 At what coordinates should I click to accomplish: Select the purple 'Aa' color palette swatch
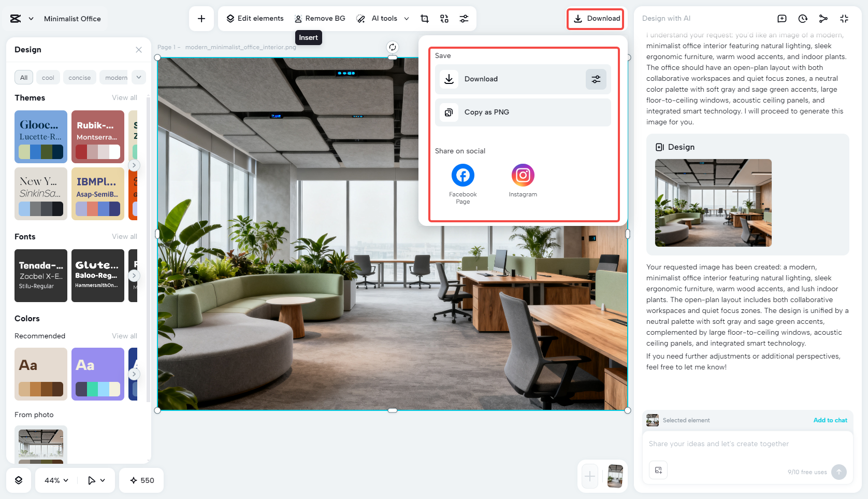97,374
